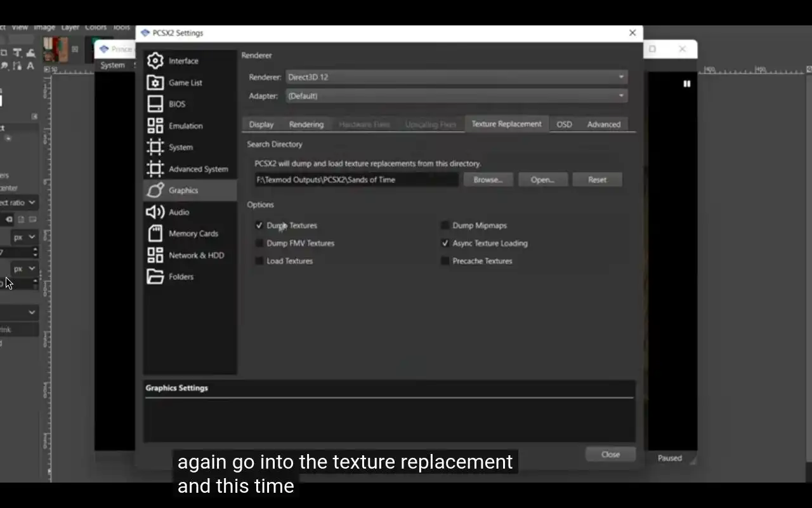Viewport: 812px width, 508px height.
Task: Reset the texture search directory
Action: point(597,180)
